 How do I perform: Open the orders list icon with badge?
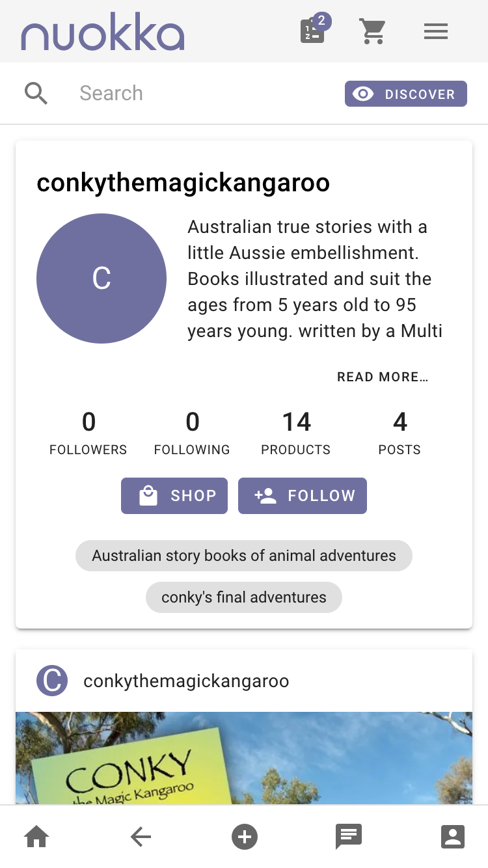point(313,31)
